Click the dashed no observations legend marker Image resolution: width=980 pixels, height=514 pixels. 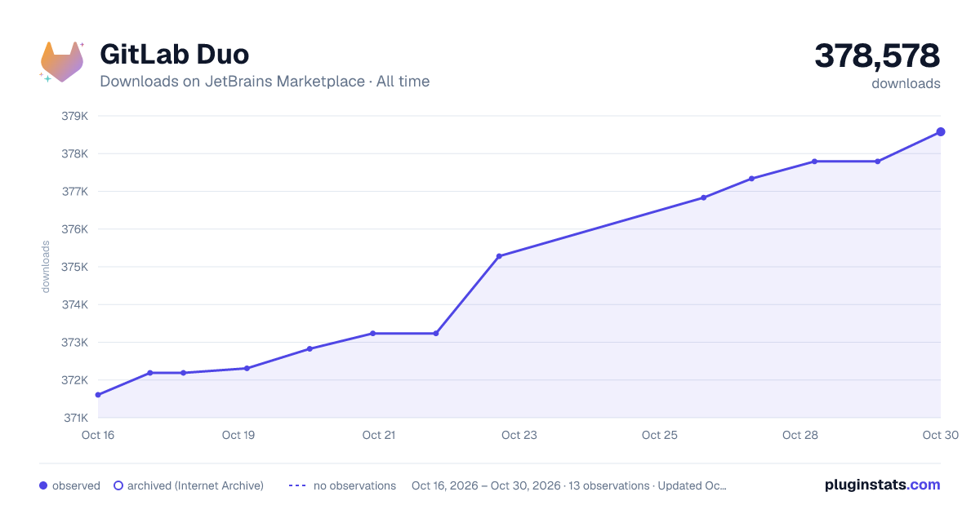coord(297,485)
